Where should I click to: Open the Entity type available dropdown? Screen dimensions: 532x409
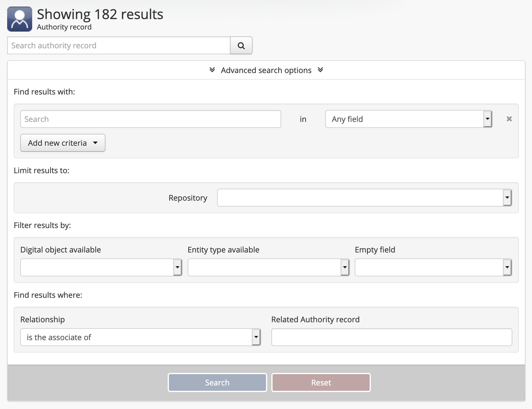pyautogui.click(x=268, y=268)
